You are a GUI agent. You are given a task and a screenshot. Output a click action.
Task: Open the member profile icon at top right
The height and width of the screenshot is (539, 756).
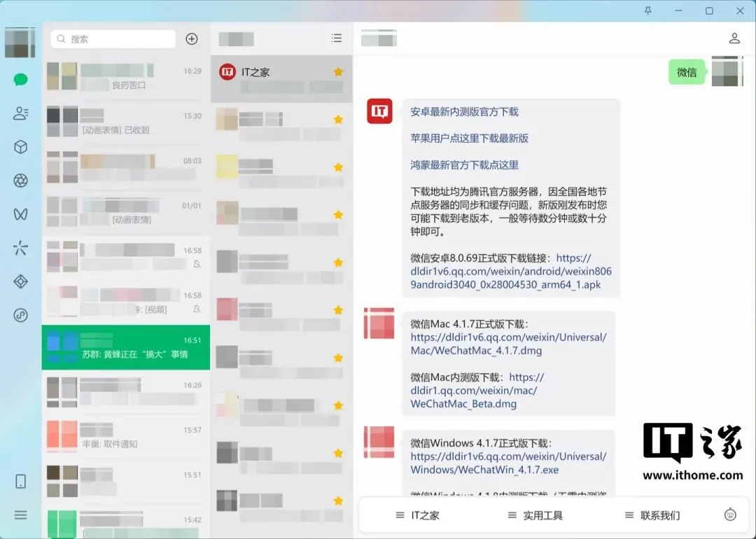click(x=734, y=38)
